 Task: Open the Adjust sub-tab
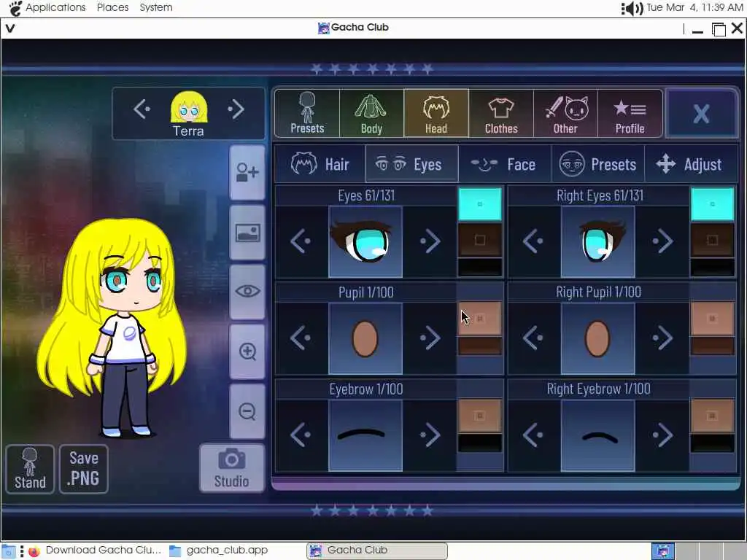(690, 164)
